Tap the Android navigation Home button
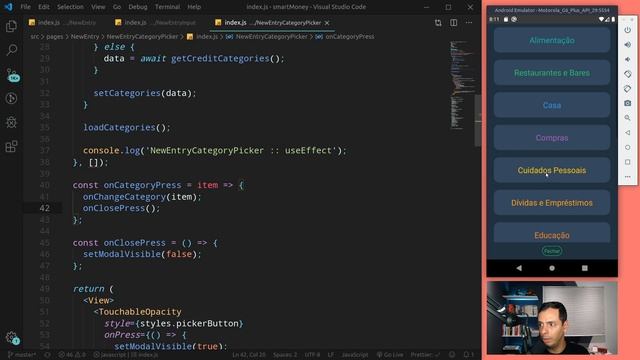 pyautogui.click(x=552, y=268)
